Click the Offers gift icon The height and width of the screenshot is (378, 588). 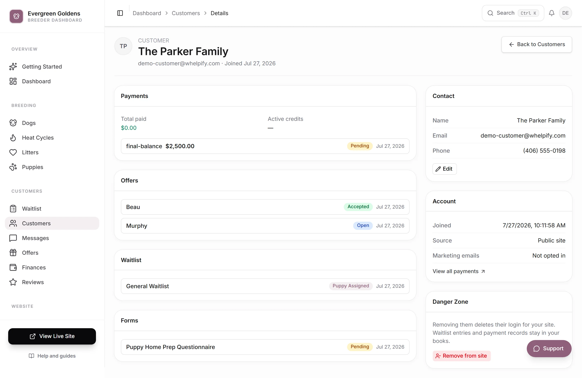click(x=13, y=253)
